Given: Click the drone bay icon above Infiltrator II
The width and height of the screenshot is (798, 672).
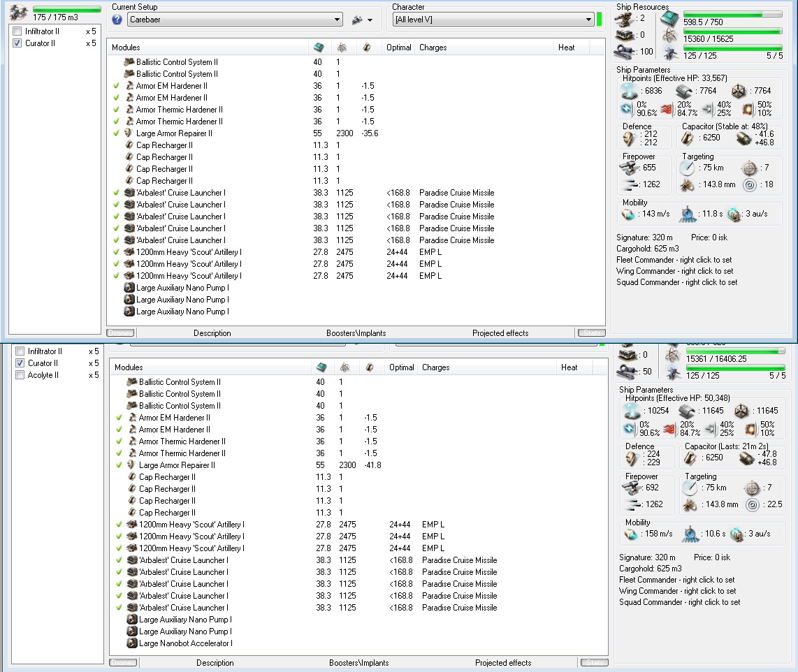Looking at the screenshot, I should click(18, 12).
